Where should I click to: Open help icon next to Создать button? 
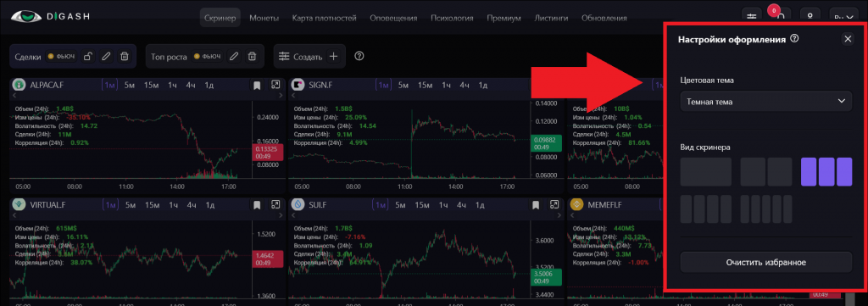359,56
